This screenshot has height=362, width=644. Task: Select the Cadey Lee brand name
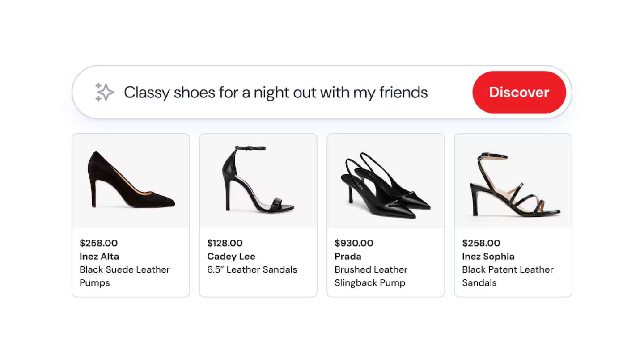[x=231, y=257]
